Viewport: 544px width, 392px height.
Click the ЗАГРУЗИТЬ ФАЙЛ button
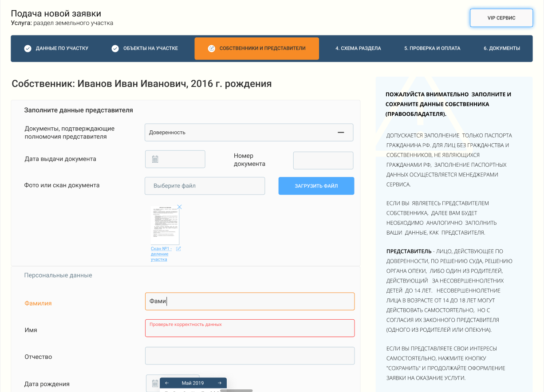tap(316, 186)
